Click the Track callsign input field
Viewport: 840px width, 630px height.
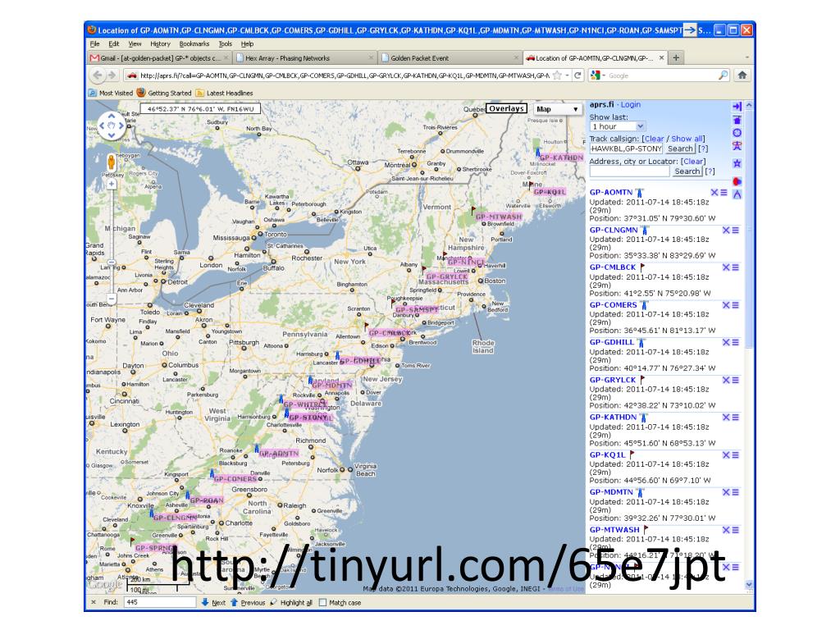pyautogui.click(x=626, y=149)
